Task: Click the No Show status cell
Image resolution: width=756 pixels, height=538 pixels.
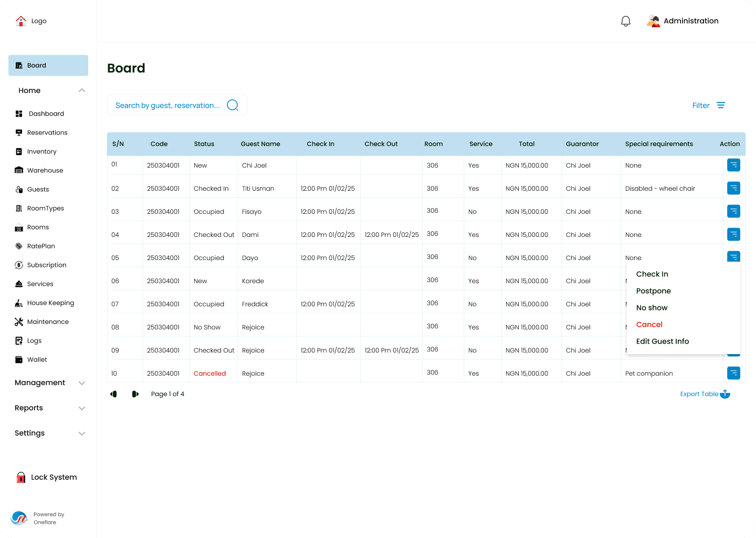Action: point(207,327)
